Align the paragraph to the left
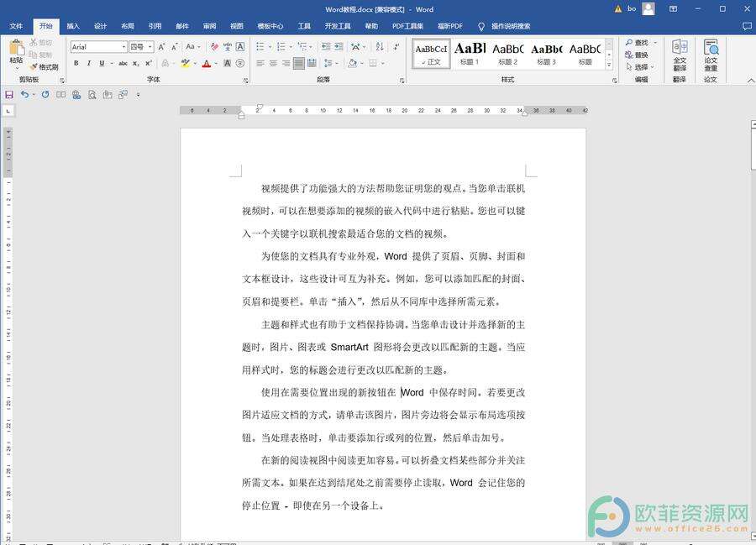 [x=260, y=63]
